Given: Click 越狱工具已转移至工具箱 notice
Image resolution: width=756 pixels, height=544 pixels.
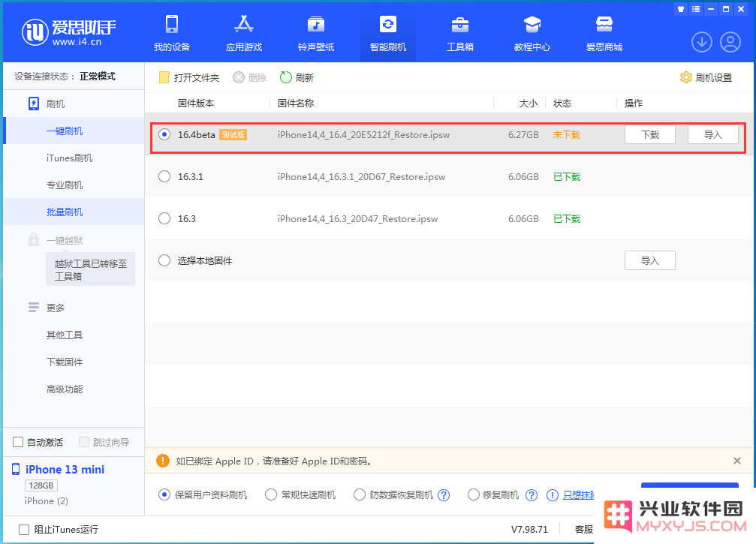Looking at the screenshot, I should (x=91, y=269).
